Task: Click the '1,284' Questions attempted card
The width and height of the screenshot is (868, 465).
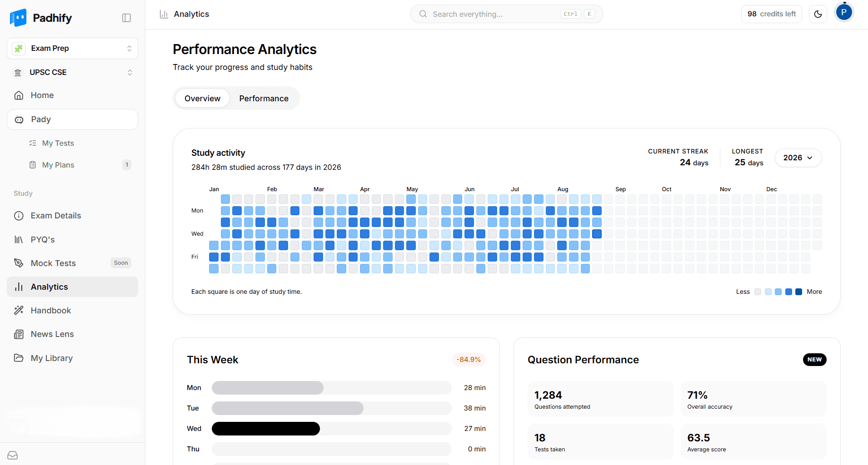Action: coord(600,399)
